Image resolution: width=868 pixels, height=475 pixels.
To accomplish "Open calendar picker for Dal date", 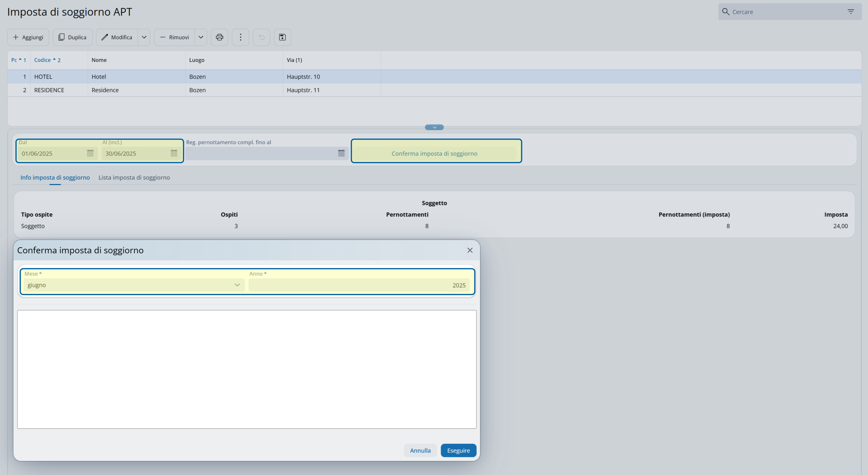I will (90, 153).
